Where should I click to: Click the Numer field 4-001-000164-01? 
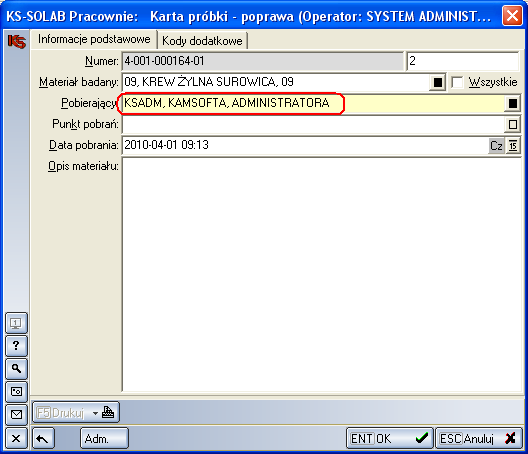click(x=262, y=61)
